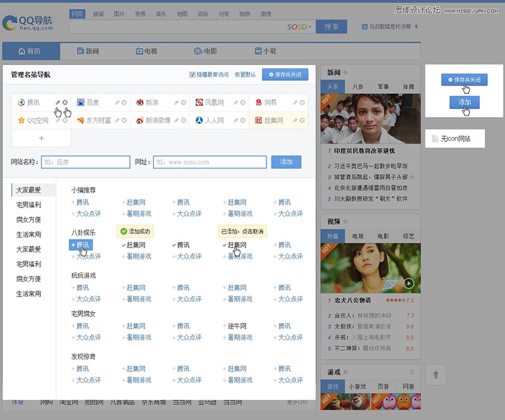Click the 无icon网站 sample entry
This screenshot has width=505, height=420.
(454, 138)
